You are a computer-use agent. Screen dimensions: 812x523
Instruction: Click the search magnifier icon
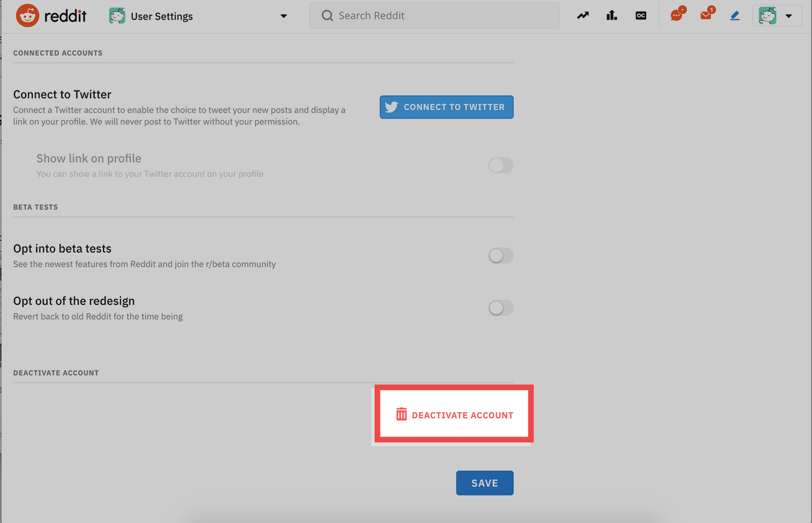coord(327,16)
